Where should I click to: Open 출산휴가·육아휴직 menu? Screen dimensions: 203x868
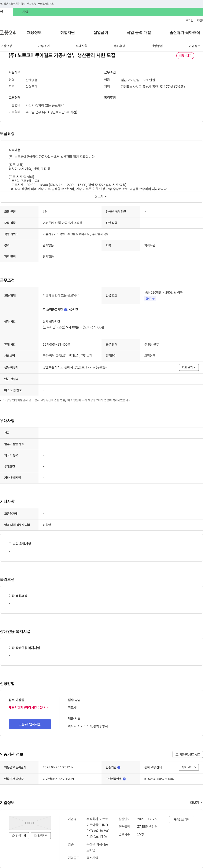[185, 33]
